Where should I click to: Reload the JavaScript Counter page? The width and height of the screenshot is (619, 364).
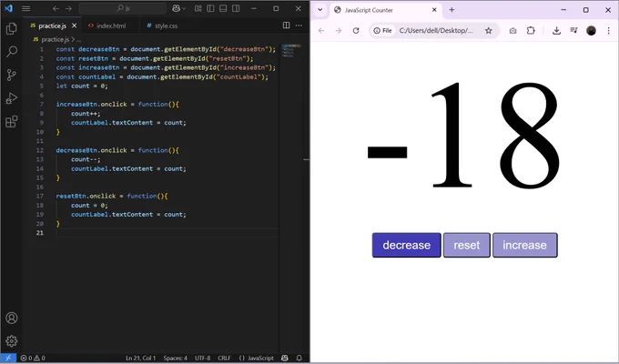pyautogui.click(x=356, y=30)
